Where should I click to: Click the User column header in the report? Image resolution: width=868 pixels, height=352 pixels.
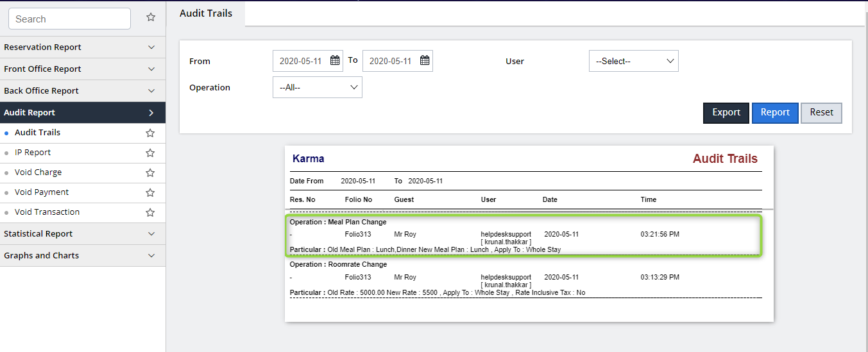489,199
